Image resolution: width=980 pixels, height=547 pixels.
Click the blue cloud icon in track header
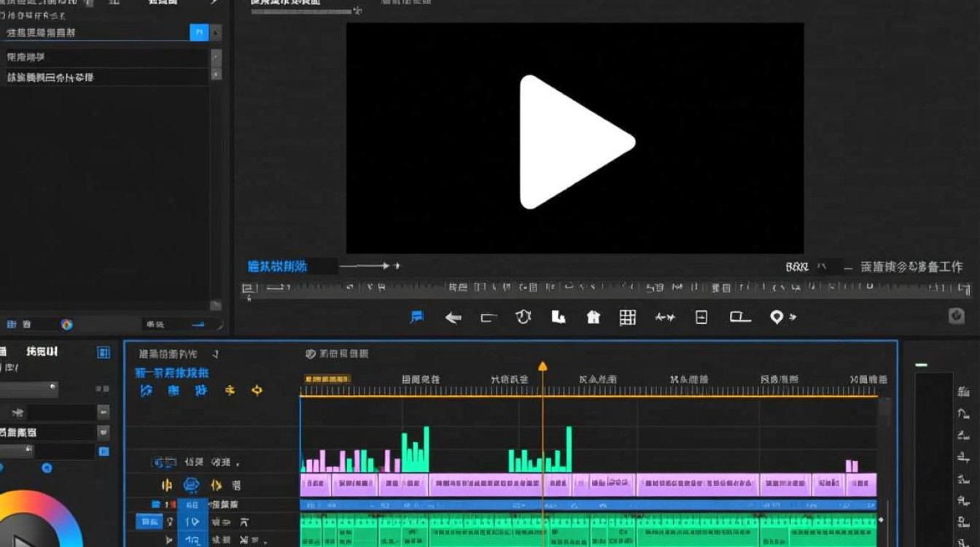point(191,484)
